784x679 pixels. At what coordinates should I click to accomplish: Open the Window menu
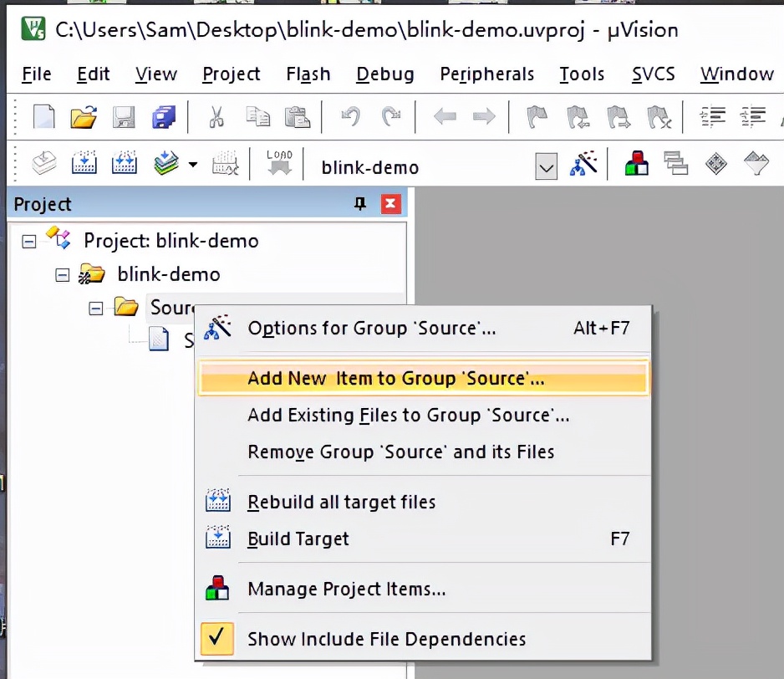(x=737, y=74)
